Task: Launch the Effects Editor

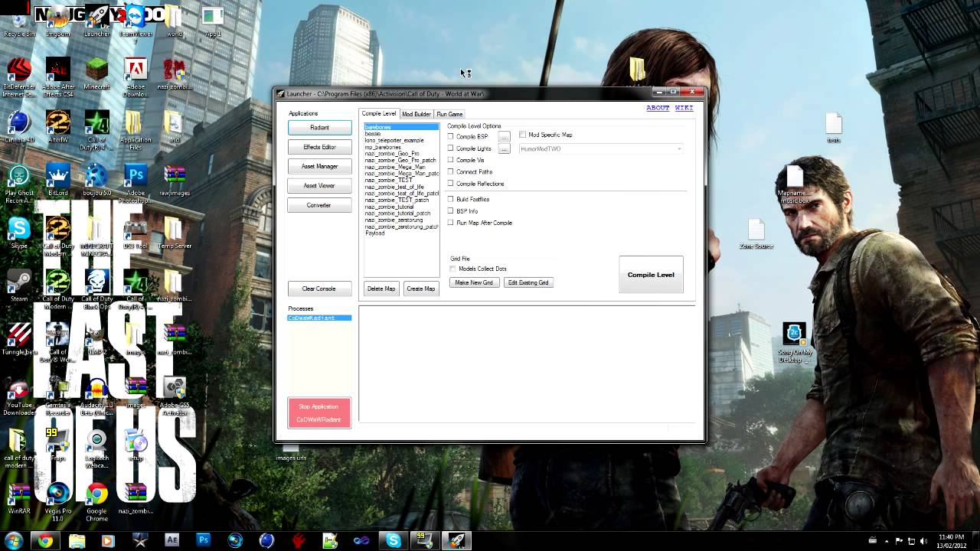Action: pos(319,147)
